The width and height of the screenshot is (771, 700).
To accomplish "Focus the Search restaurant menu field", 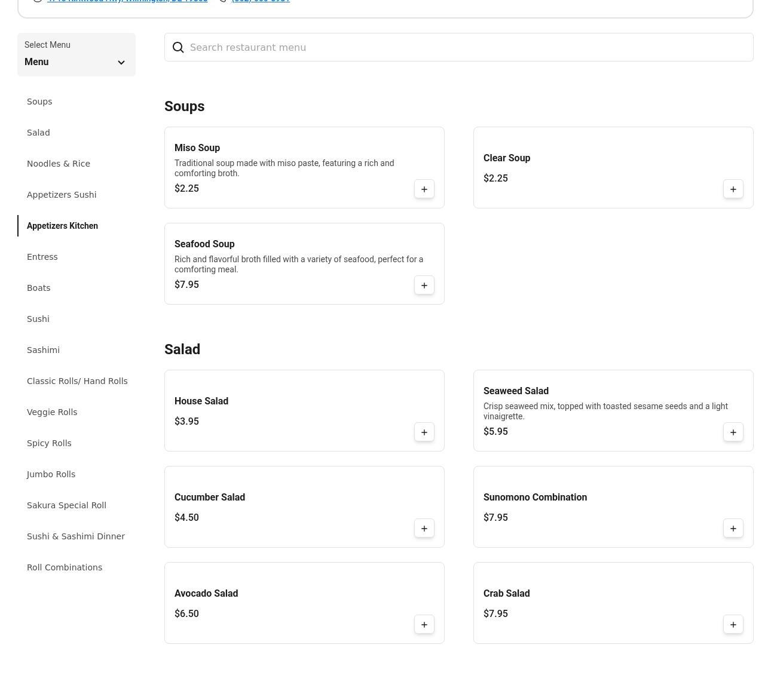I will 466,48.
